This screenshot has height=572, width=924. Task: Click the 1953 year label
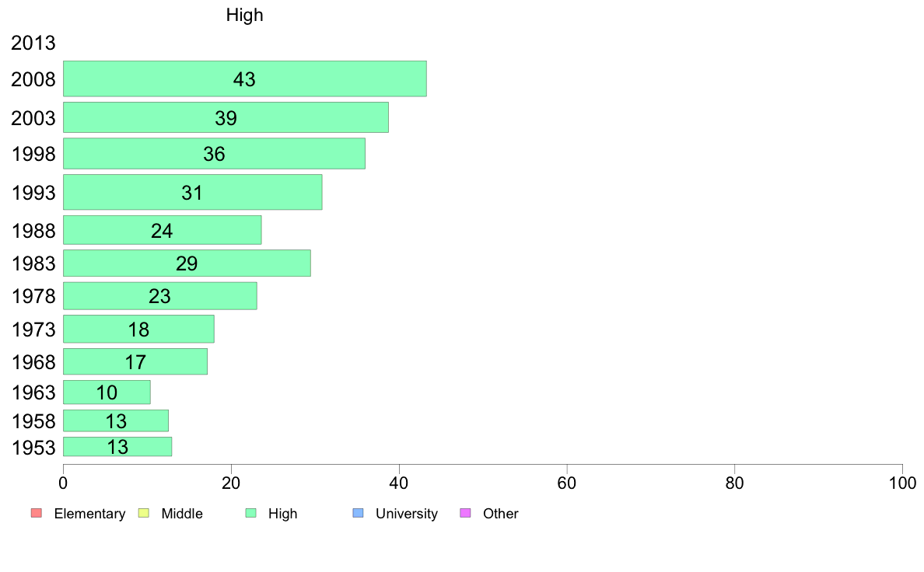33,448
